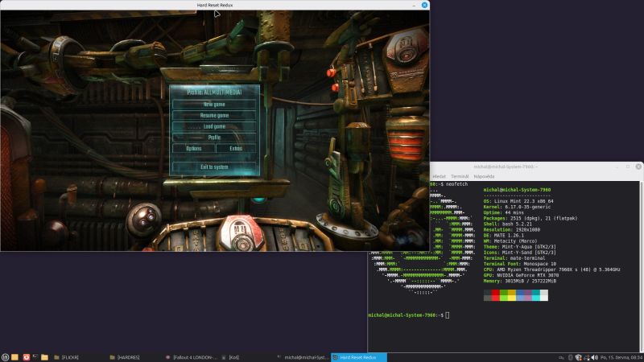Click the 'WM: Metacity (Marco)' line
Viewport: 644px width, 362px height.
click(x=510, y=241)
